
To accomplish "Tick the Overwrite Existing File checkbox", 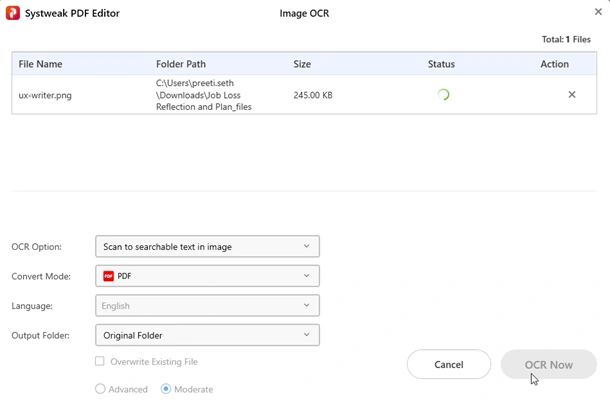I will (x=100, y=361).
